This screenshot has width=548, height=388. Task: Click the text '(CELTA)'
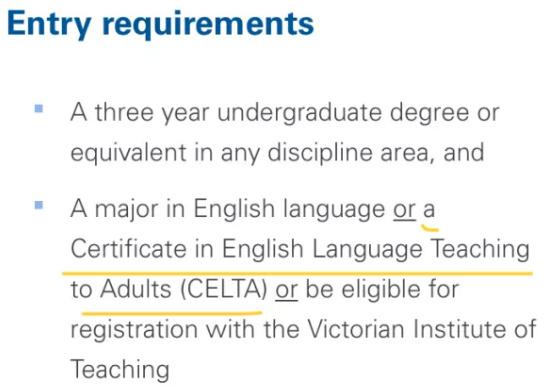coord(224,290)
